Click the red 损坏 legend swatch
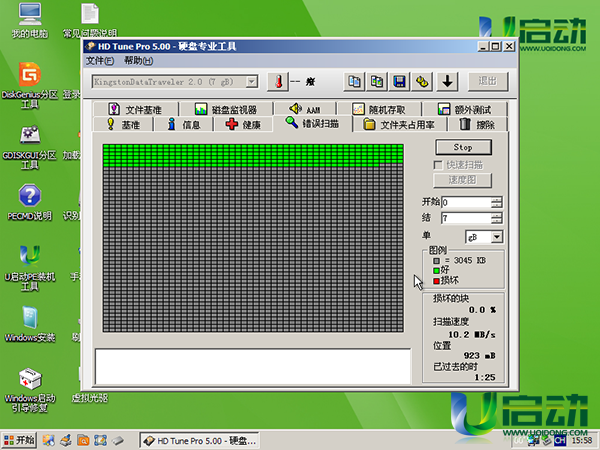This screenshot has width=600, height=450. pyautogui.click(x=436, y=281)
